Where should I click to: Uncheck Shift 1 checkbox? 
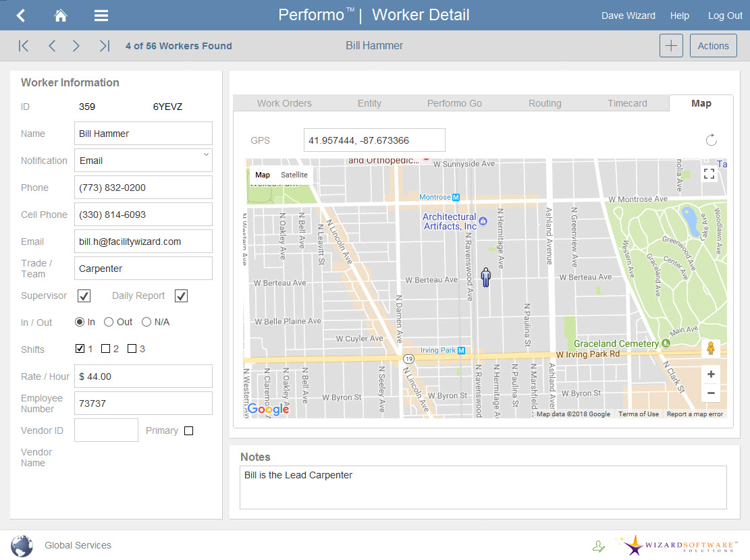point(80,349)
